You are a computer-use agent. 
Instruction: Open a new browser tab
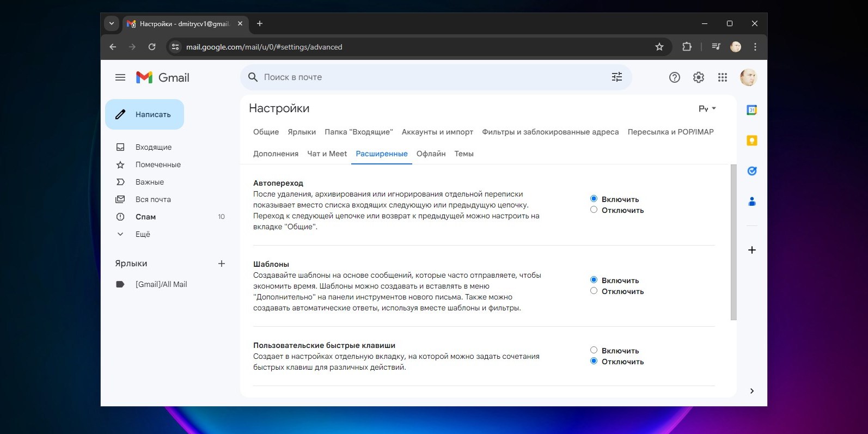click(x=260, y=23)
